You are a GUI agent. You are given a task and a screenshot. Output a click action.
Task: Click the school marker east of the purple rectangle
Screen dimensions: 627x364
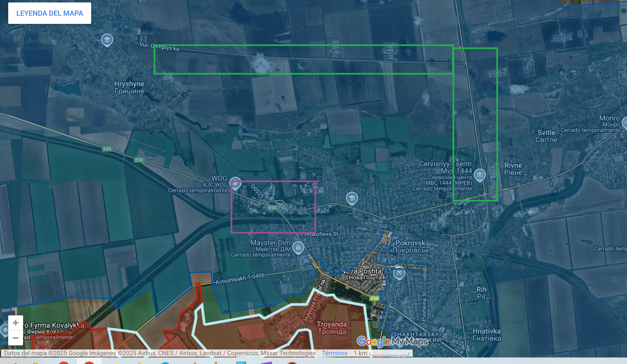coord(352,198)
